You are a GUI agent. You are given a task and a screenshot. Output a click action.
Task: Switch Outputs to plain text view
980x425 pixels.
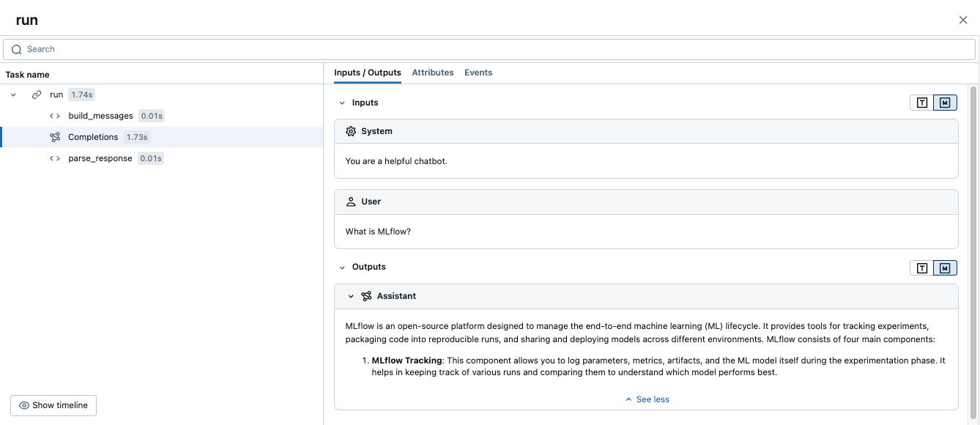(922, 268)
